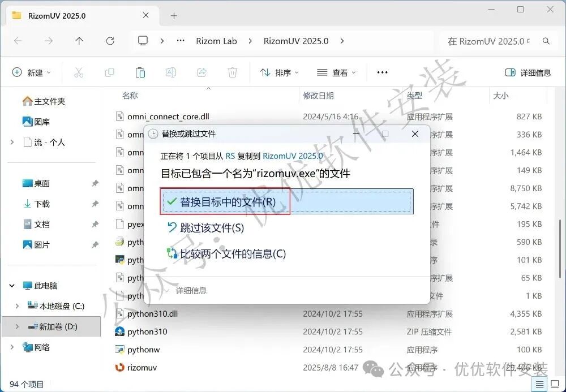Click the New (新建) button
The image size is (566, 392).
click(31, 72)
